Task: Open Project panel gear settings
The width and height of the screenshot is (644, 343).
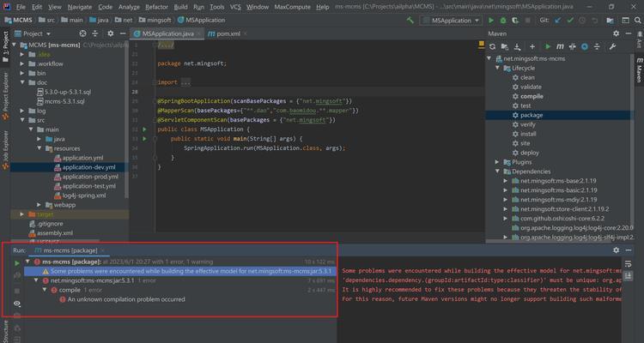Action: (111, 33)
